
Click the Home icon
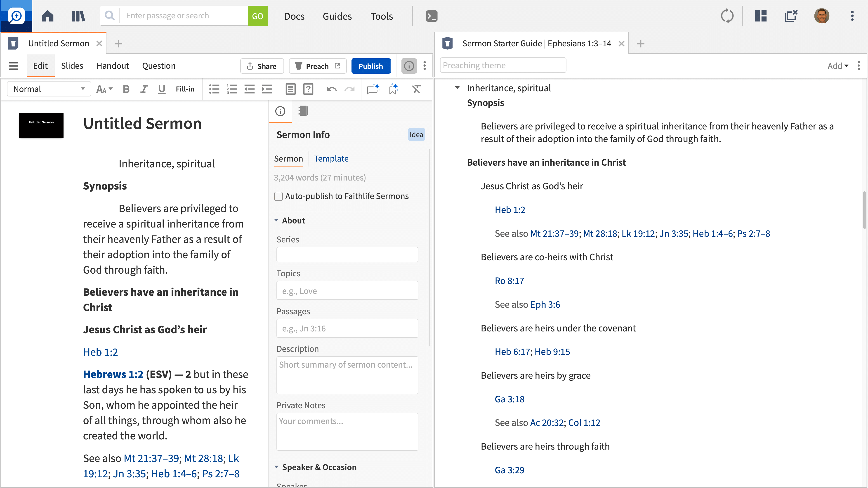tap(47, 16)
